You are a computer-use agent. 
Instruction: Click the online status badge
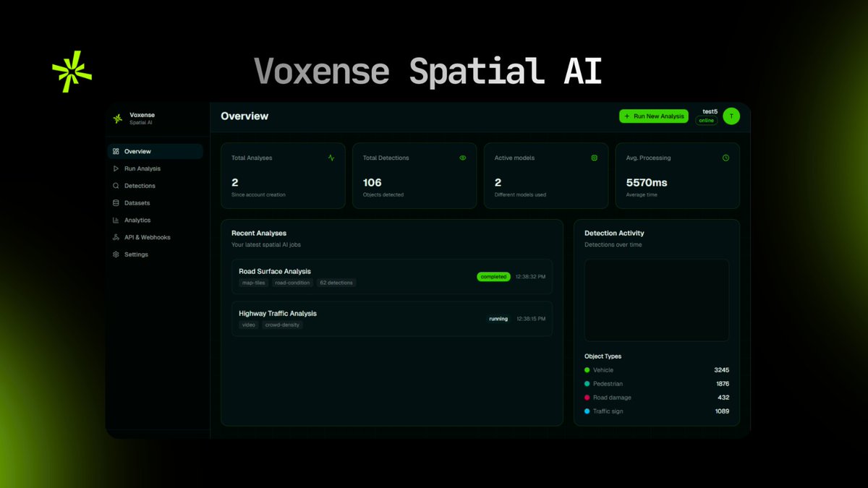(706, 121)
